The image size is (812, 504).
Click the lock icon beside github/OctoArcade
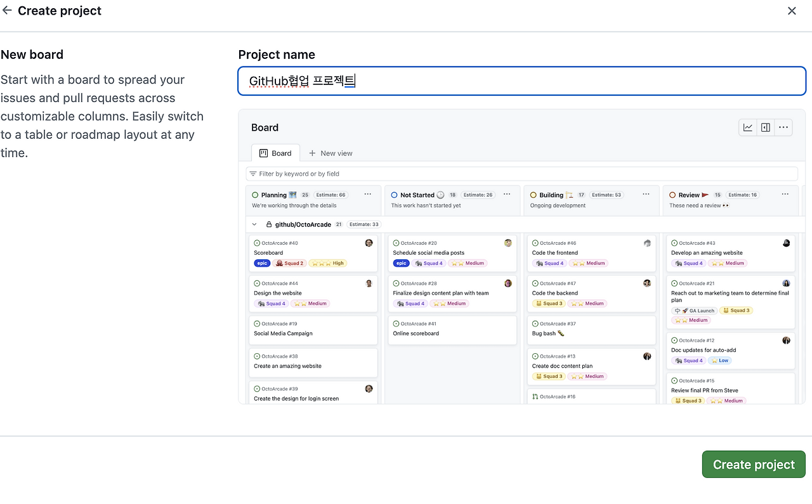click(269, 224)
